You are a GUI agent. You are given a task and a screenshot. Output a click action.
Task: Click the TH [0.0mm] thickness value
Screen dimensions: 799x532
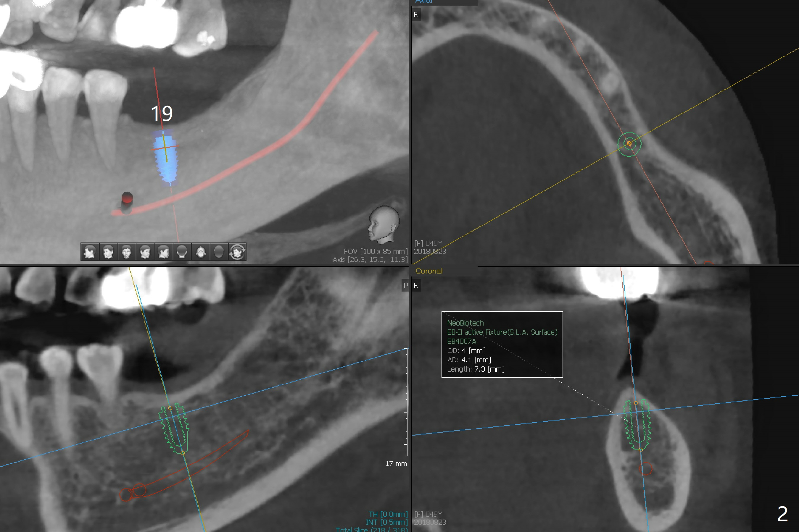pyautogui.click(x=388, y=514)
